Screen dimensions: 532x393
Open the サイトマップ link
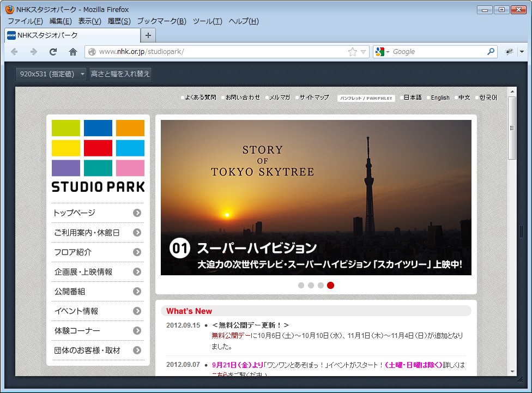point(314,98)
